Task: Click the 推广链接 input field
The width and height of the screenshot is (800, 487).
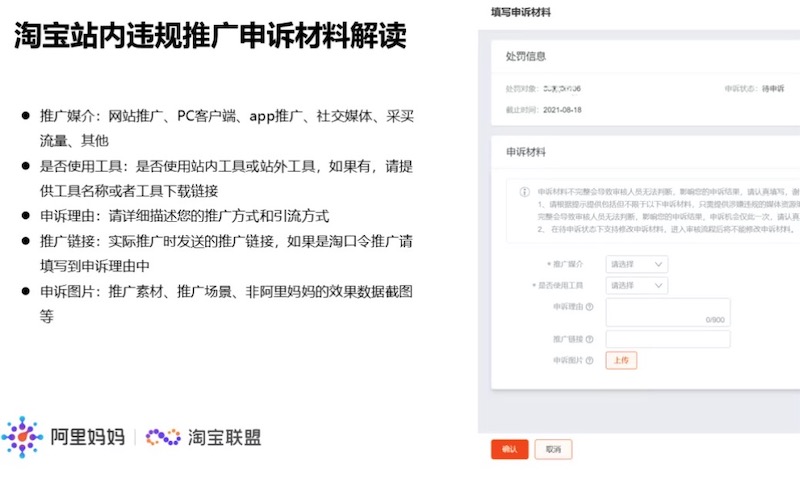Action: click(668, 339)
